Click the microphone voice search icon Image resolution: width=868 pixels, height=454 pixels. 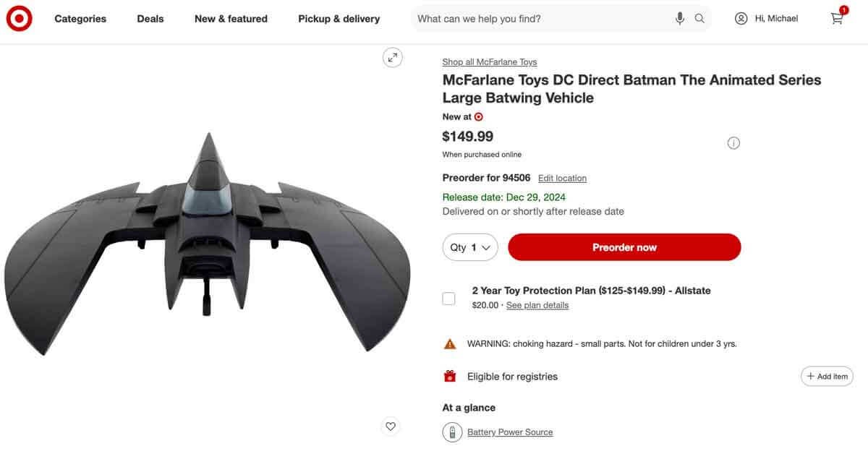(x=680, y=19)
